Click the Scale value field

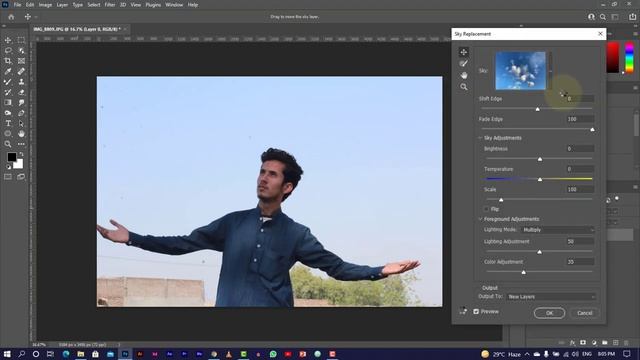(580, 189)
